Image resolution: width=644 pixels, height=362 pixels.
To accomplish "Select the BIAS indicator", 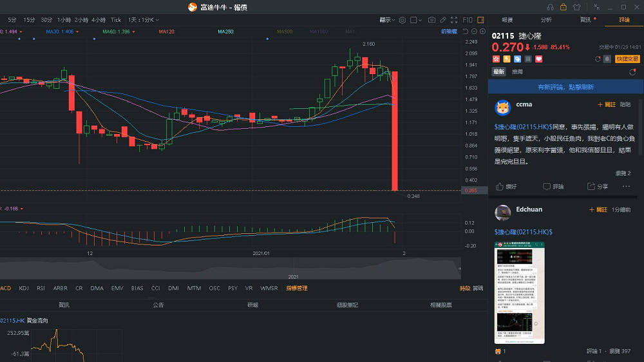I will [x=137, y=289].
